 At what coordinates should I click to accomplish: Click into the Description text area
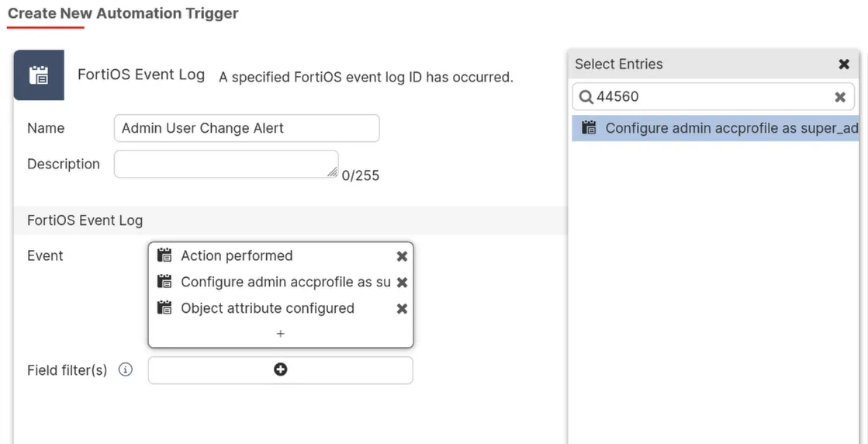[227, 164]
